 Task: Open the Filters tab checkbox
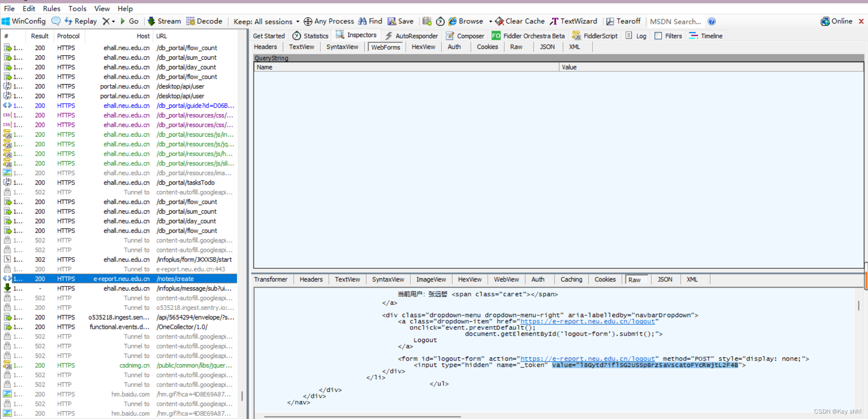pyautogui.click(x=658, y=36)
